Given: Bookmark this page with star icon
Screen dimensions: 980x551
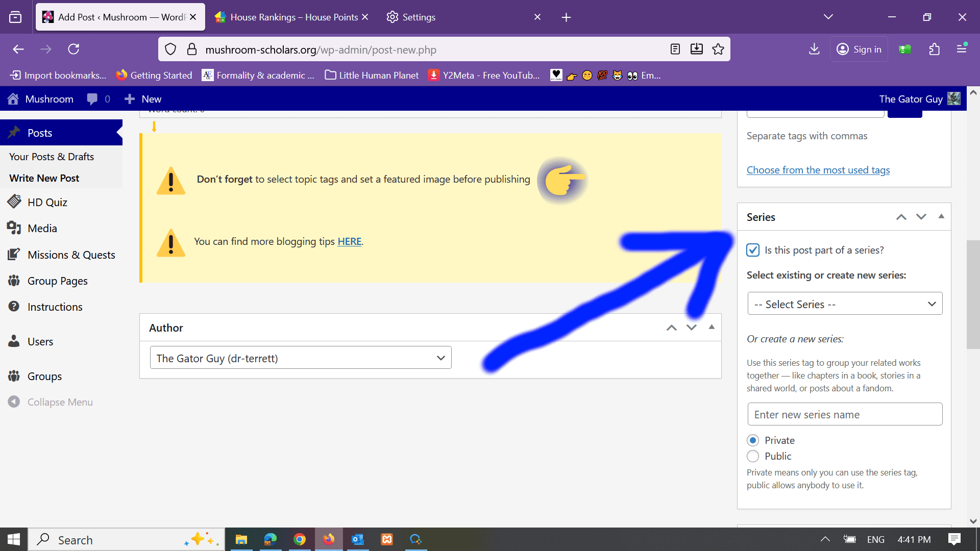Looking at the screenshot, I should point(718,49).
